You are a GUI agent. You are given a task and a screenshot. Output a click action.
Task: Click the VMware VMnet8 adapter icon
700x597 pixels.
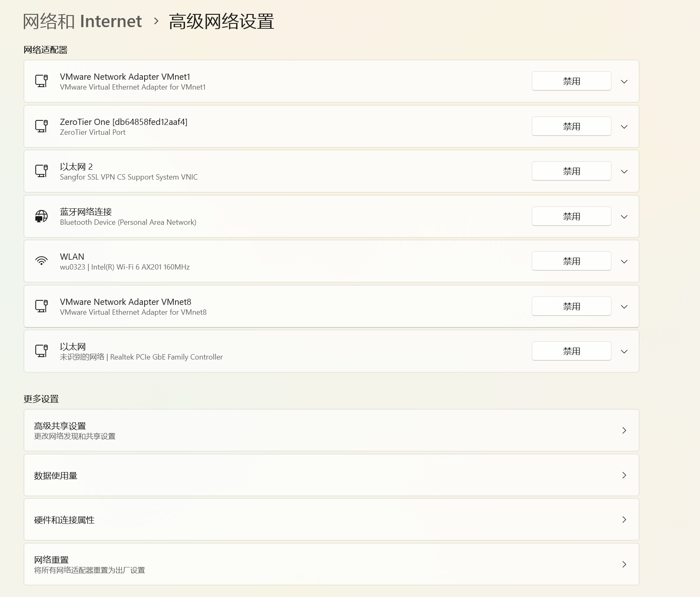(x=41, y=306)
